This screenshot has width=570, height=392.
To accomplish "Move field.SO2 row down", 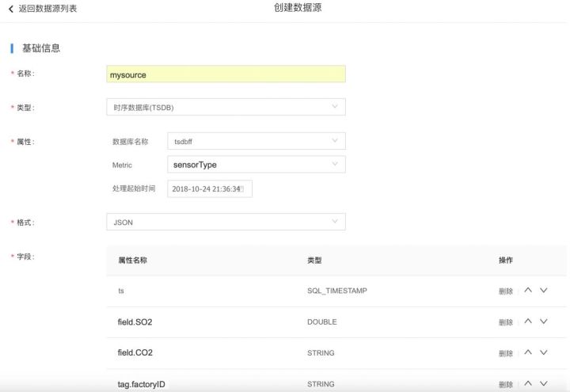I will 544,322.
